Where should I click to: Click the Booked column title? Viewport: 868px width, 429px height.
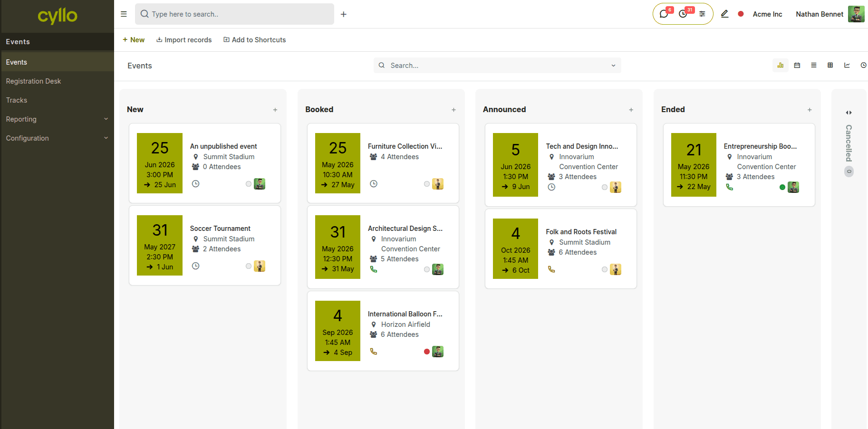click(x=319, y=109)
